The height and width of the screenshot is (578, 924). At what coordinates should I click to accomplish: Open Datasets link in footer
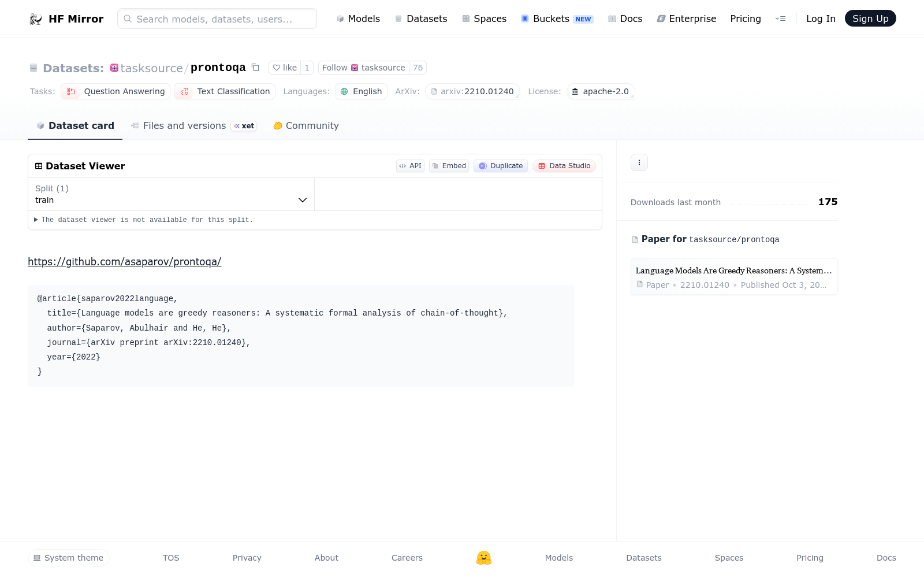coord(644,558)
